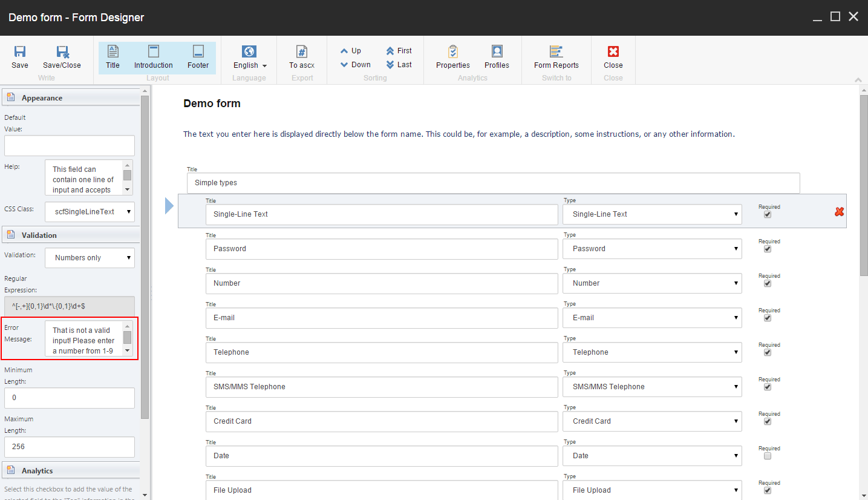Click the Last sorting control

(399, 64)
